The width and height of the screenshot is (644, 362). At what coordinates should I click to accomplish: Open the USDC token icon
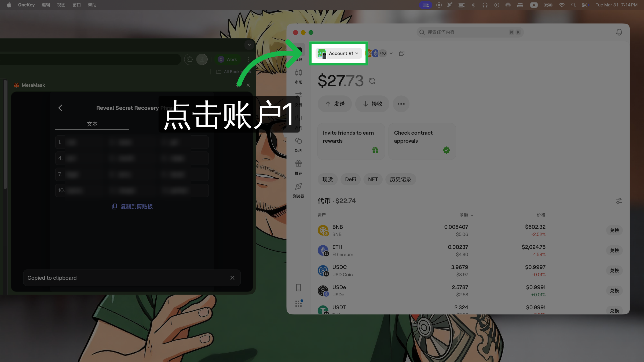click(x=323, y=271)
